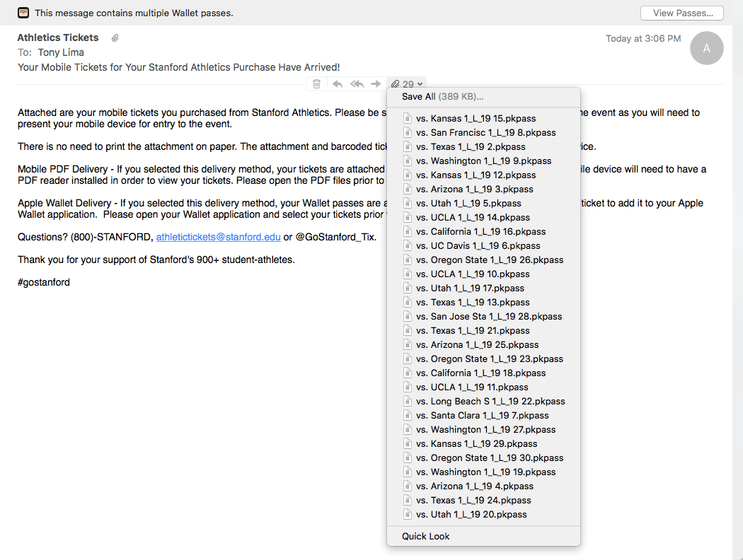Click the email subject line text
The height and width of the screenshot is (560, 743).
coord(178,67)
